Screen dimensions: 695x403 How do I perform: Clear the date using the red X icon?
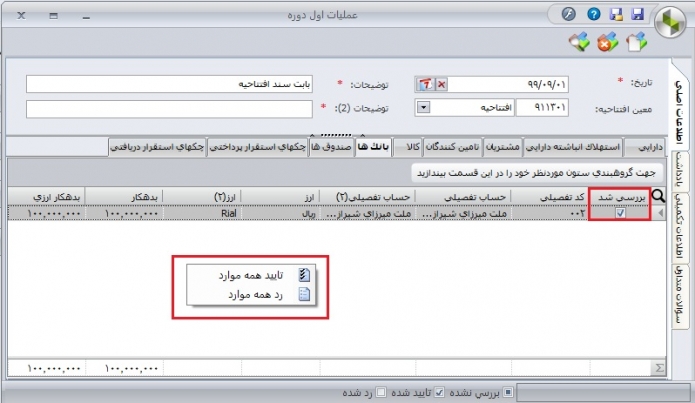442,83
